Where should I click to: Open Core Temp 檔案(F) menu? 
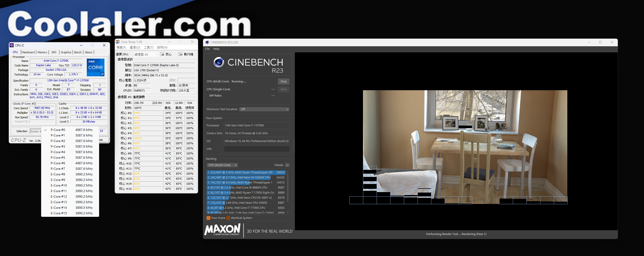click(121, 48)
